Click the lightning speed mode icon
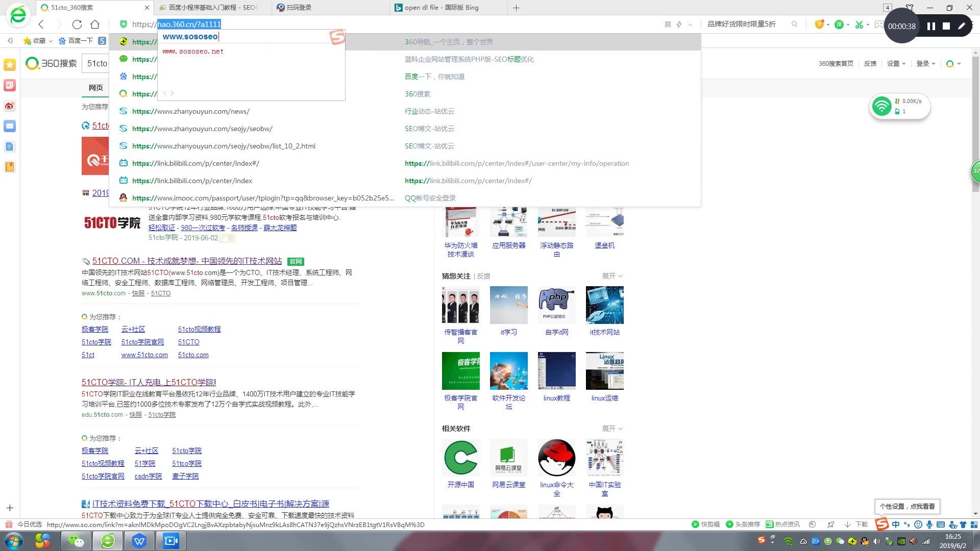Screen dimensions: 980x551 [x=679, y=24]
